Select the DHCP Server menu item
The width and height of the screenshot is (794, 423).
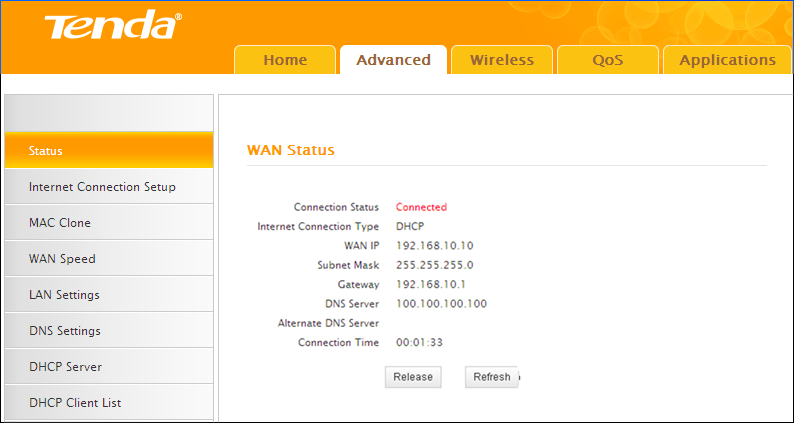[x=108, y=367]
